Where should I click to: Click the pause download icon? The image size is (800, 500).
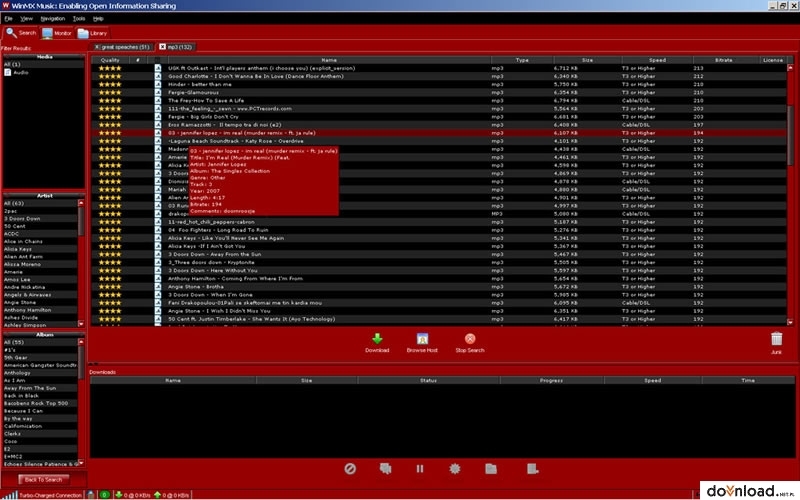coord(420,468)
